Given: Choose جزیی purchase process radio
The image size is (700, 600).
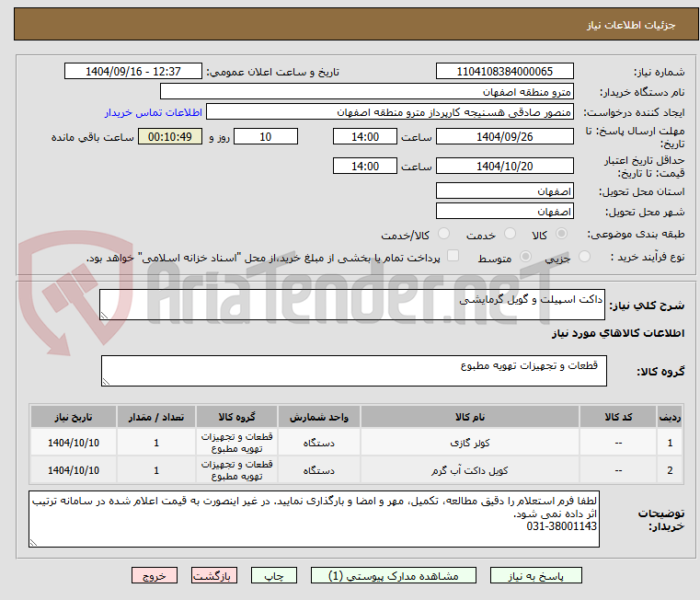Looking at the screenshot, I should pyautogui.click(x=584, y=257).
